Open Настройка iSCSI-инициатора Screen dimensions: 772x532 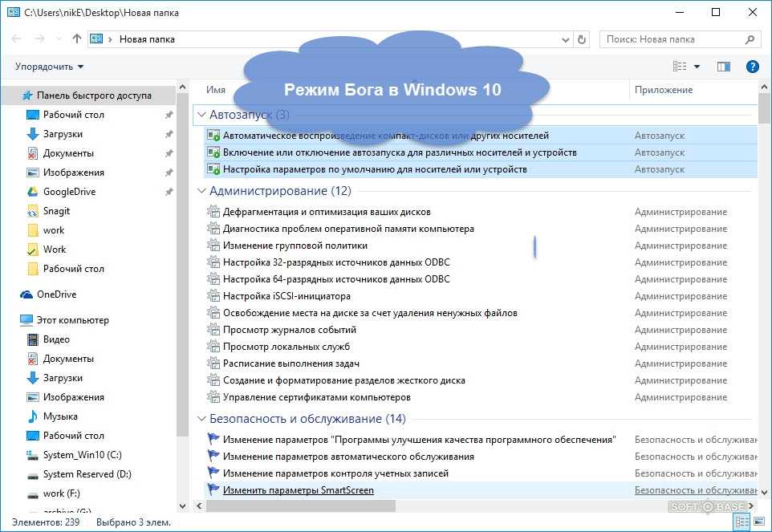coord(286,296)
